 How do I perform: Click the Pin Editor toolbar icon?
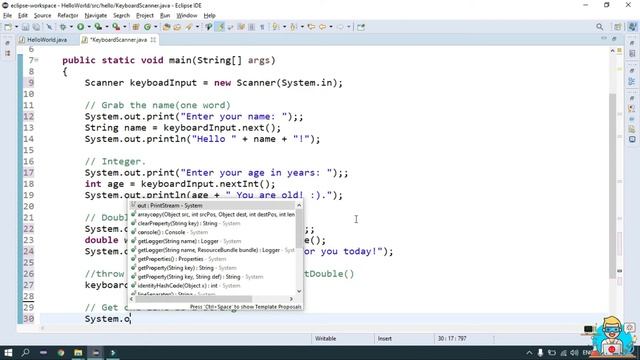[360, 27]
